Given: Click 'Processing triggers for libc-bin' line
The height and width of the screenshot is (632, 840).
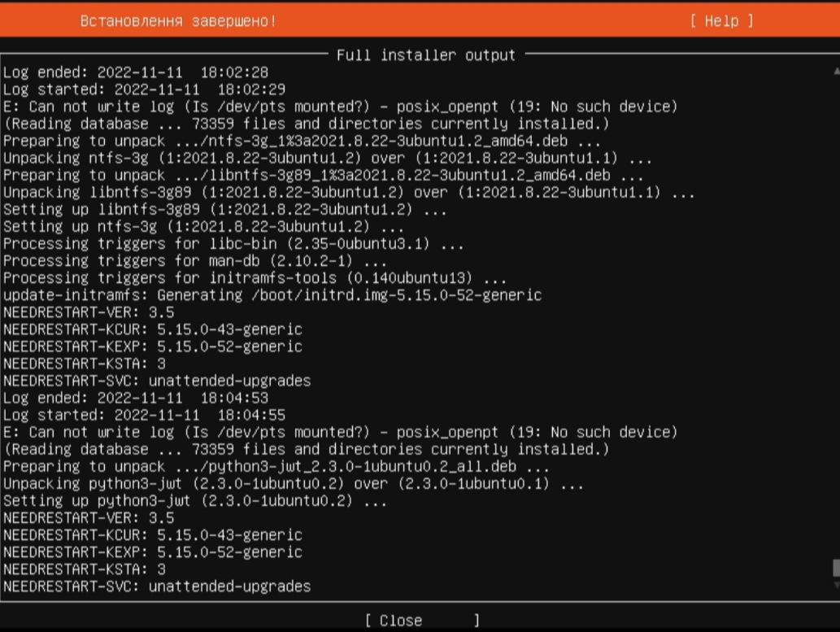Looking at the screenshot, I should point(233,244).
